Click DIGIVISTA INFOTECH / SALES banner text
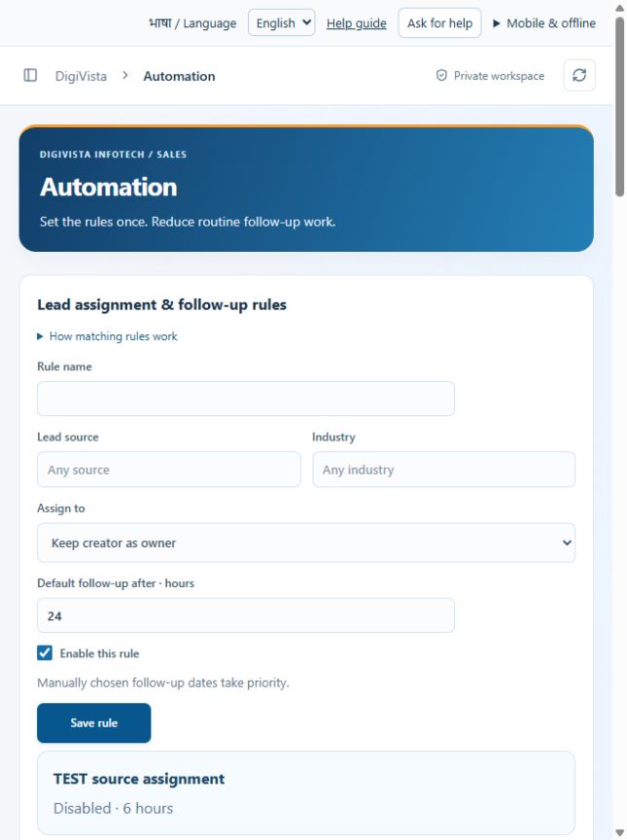The width and height of the screenshot is (627, 840). 113,155
